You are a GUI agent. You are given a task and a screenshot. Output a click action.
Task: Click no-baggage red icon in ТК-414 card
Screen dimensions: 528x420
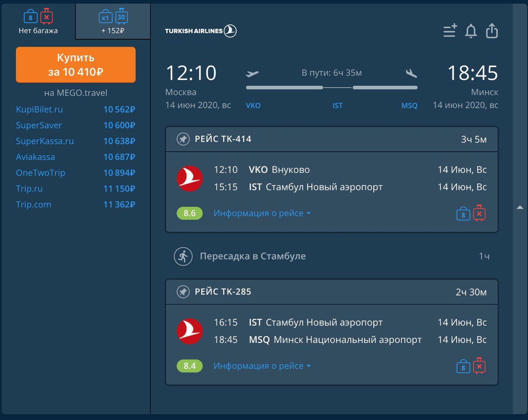[x=479, y=213]
